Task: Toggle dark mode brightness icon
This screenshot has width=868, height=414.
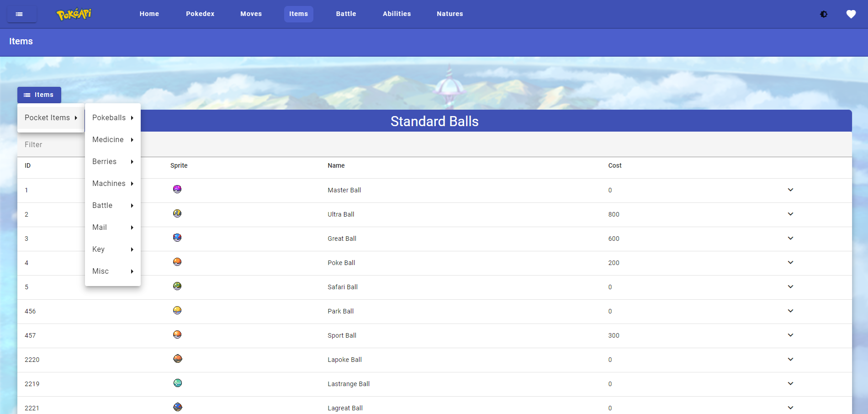Action: (x=824, y=14)
